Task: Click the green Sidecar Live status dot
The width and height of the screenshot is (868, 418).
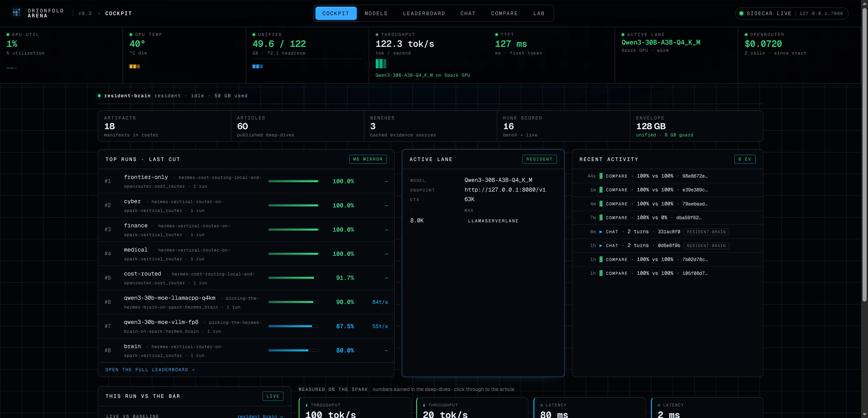Action: (741, 14)
